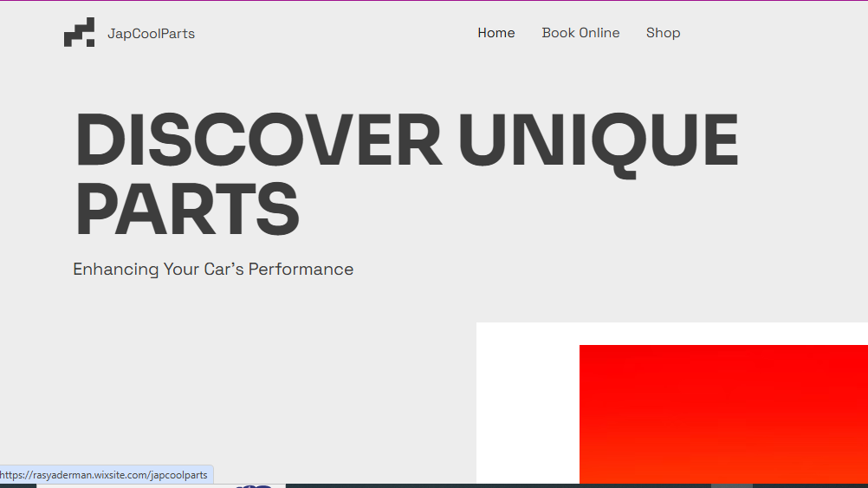Click the wixsite URL status tooltip
868x488 pixels.
tap(106, 475)
